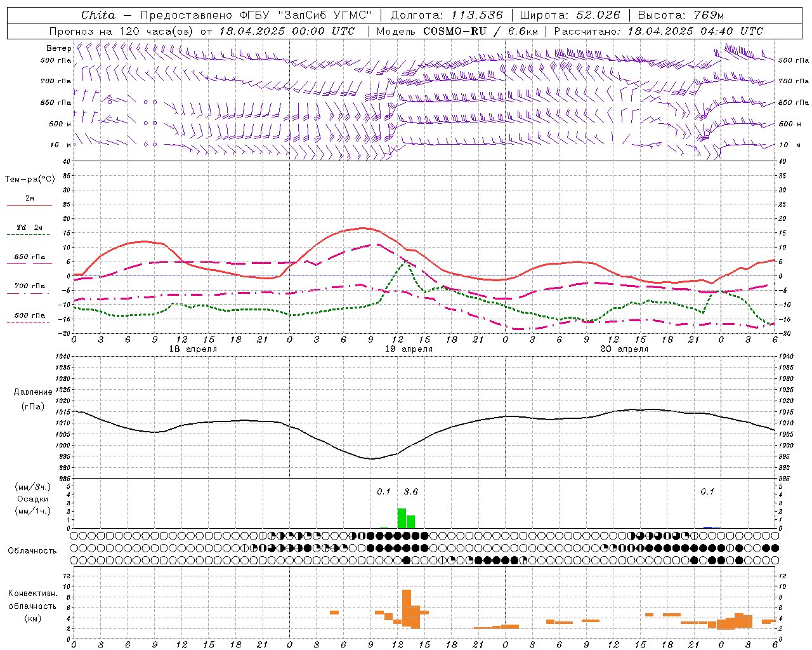Click the station name "Chita" in the header

(98, 15)
